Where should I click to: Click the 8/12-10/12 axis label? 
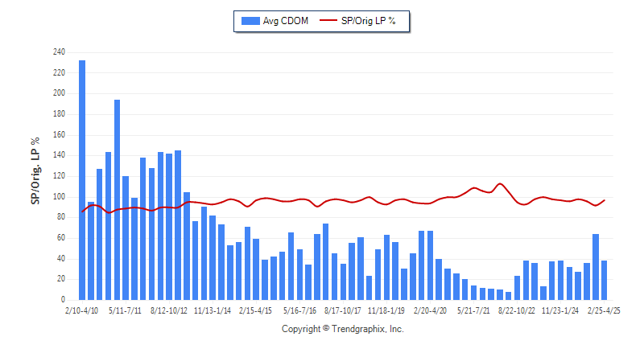pos(169,311)
